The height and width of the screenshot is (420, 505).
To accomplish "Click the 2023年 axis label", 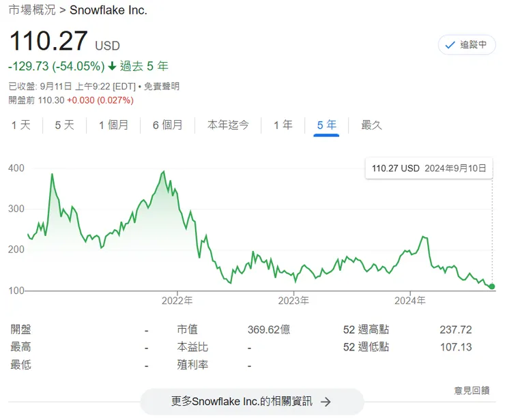I will [x=293, y=301].
